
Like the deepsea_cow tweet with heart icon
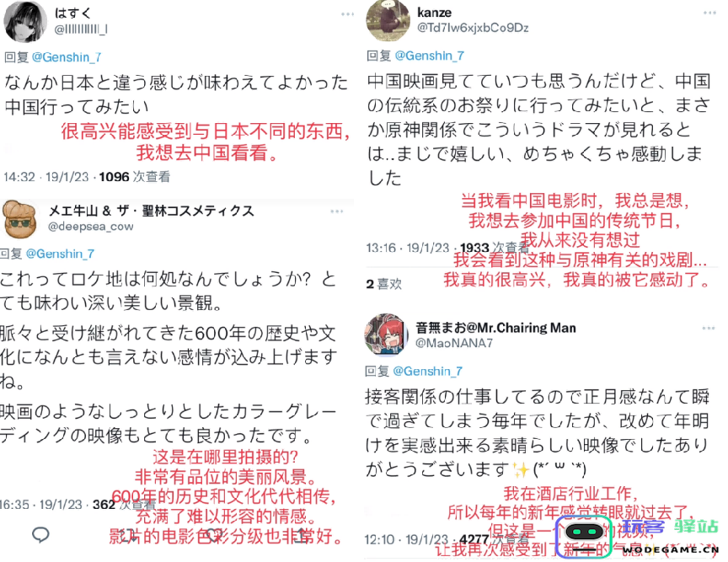point(213,535)
